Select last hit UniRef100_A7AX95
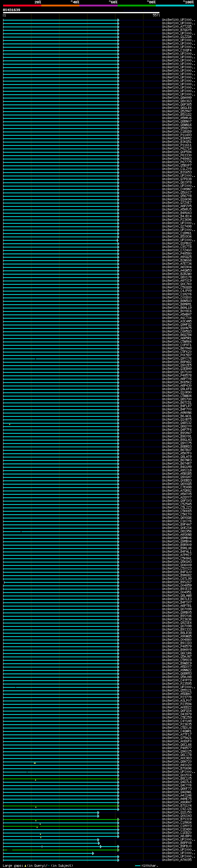 coord(177,860)
